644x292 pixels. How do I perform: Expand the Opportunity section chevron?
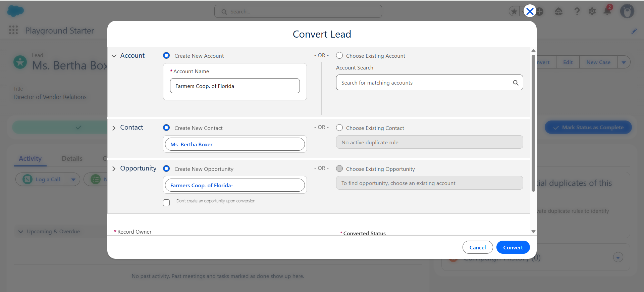pyautogui.click(x=114, y=168)
